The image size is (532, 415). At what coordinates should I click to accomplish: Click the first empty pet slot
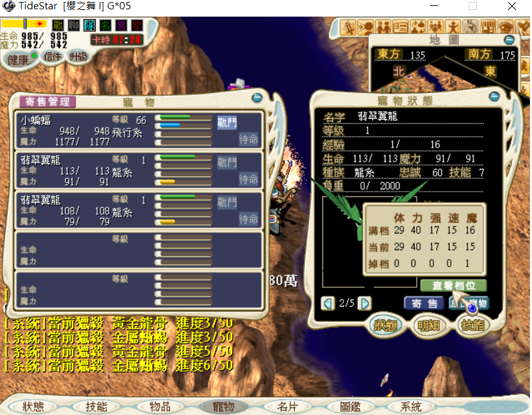[139, 250]
